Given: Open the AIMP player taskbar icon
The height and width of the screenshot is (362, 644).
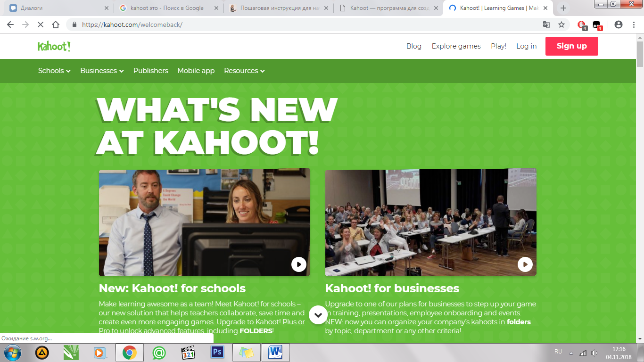Looking at the screenshot, I should click(42, 353).
